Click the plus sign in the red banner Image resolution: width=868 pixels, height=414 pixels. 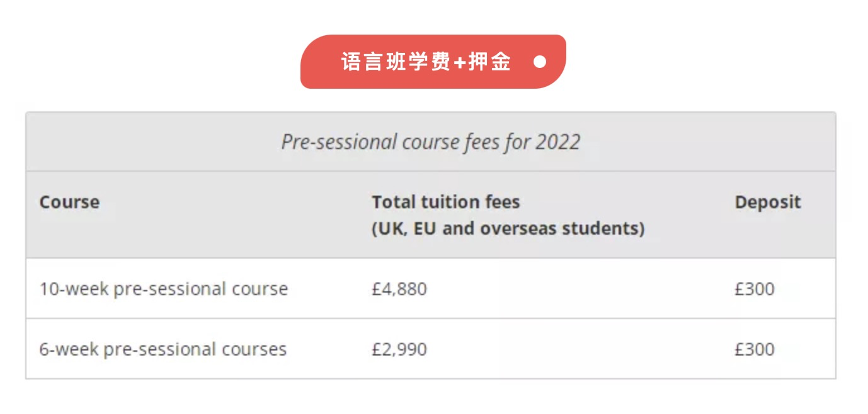click(459, 62)
